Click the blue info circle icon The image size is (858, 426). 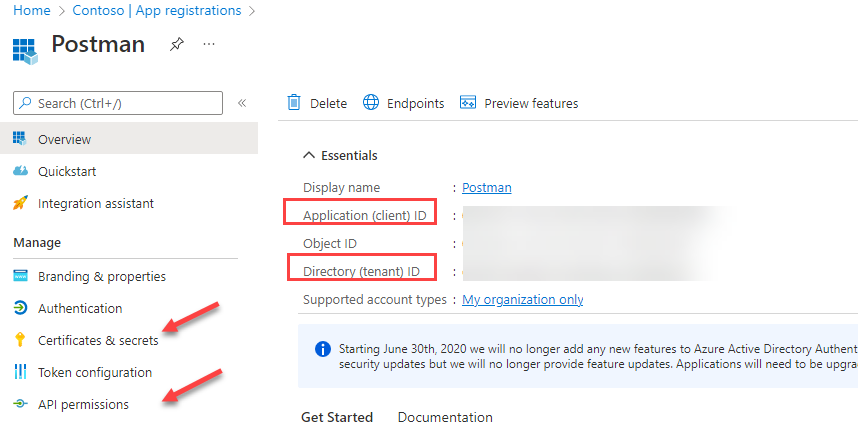(x=323, y=349)
